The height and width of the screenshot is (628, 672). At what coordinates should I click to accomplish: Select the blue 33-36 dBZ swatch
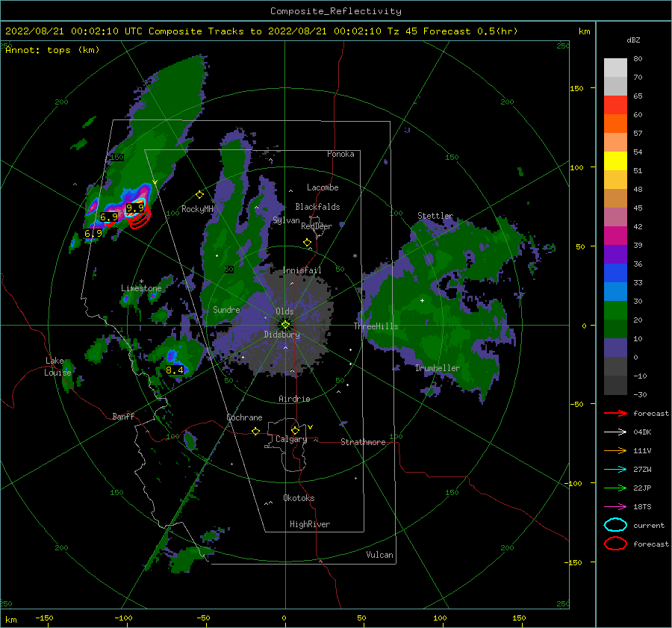(615, 273)
